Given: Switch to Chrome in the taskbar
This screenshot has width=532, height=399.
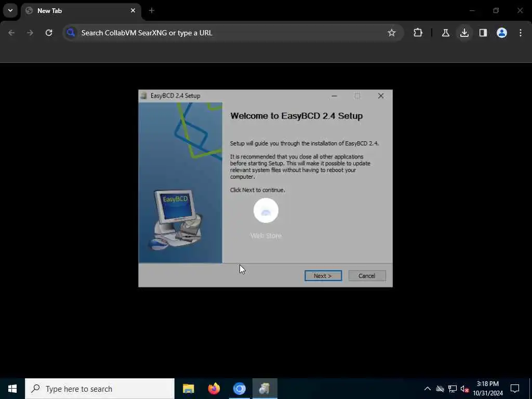Looking at the screenshot, I should click(239, 389).
